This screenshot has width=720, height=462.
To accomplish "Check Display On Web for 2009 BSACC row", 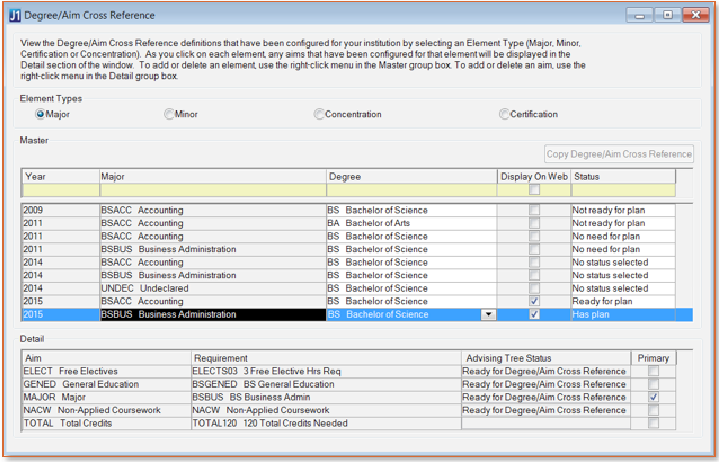I will [533, 210].
